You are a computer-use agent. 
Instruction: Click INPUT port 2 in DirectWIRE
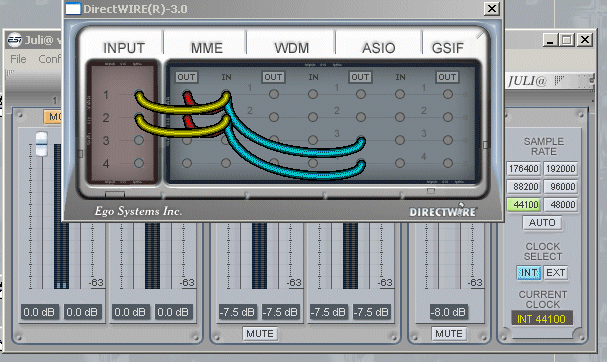(x=139, y=117)
